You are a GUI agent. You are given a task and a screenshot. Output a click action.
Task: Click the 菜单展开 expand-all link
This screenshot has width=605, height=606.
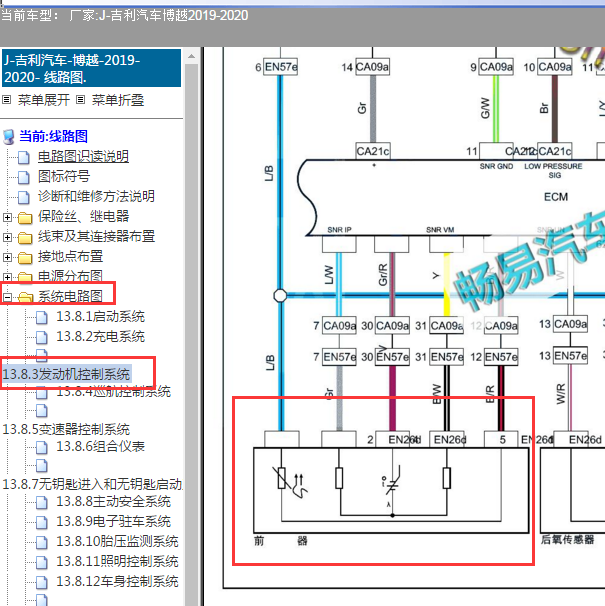44,100
